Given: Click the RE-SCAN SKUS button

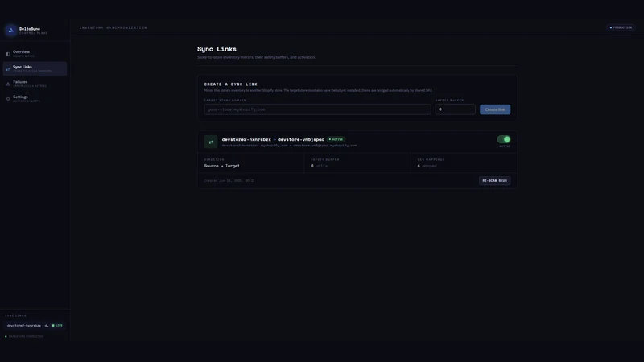Looking at the screenshot, I should point(494,180).
